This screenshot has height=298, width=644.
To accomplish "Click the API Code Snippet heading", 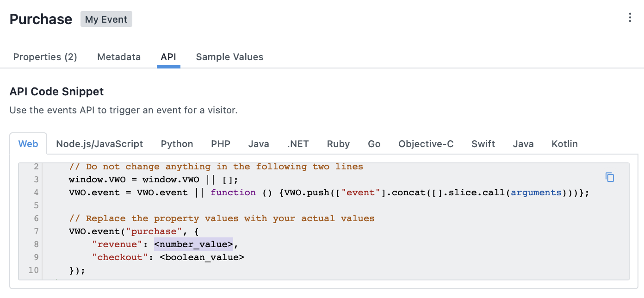I will 56,92.
